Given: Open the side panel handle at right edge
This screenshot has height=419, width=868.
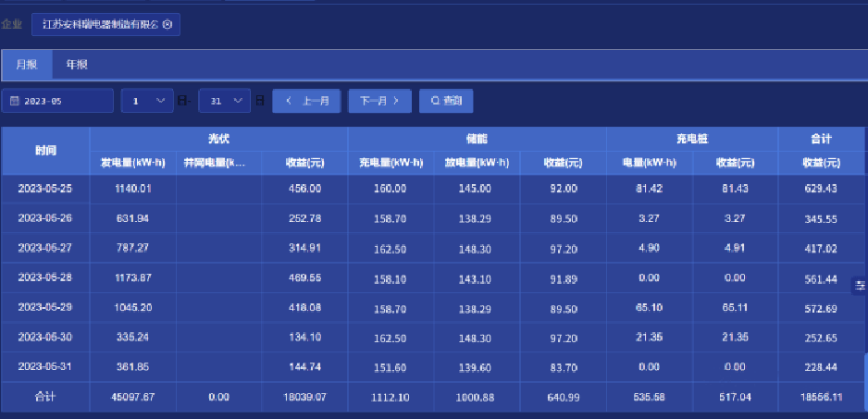Looking at the screenshot, I should tap(860, 286).
